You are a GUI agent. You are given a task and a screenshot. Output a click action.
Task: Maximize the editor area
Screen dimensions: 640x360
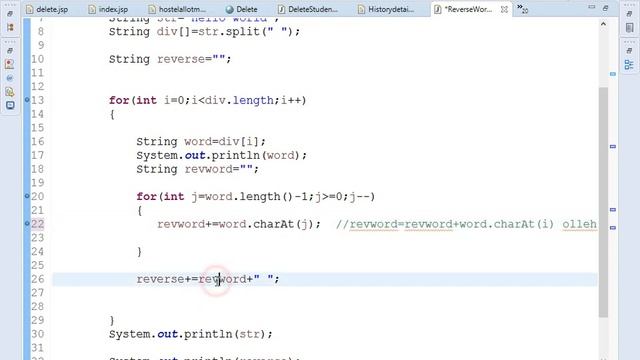[605, 8]
